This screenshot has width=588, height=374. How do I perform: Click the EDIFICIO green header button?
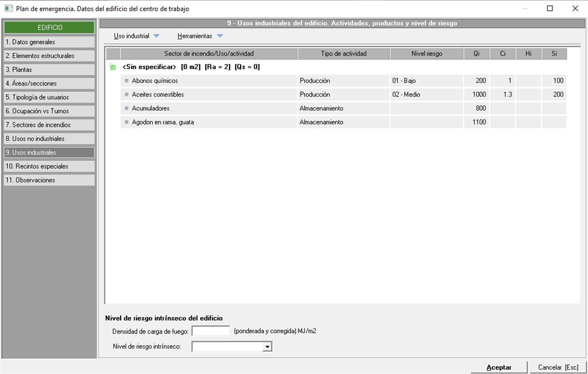point(49,28)
